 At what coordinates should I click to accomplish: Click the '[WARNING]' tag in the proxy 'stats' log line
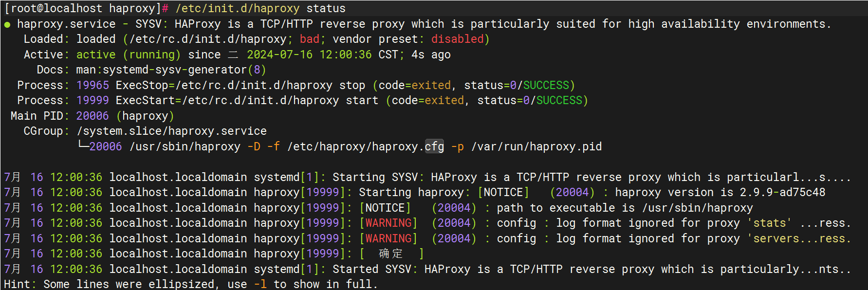pos(388,223)
